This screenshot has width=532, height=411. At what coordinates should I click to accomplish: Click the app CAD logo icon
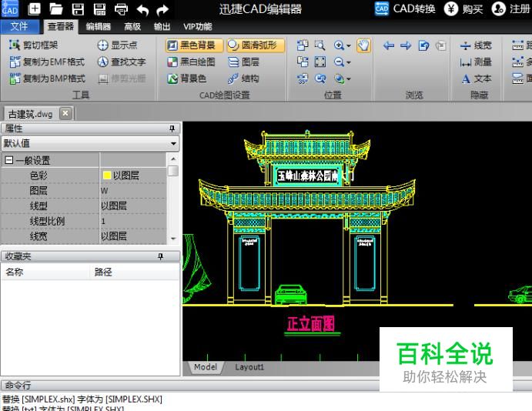tap(10, 8)
